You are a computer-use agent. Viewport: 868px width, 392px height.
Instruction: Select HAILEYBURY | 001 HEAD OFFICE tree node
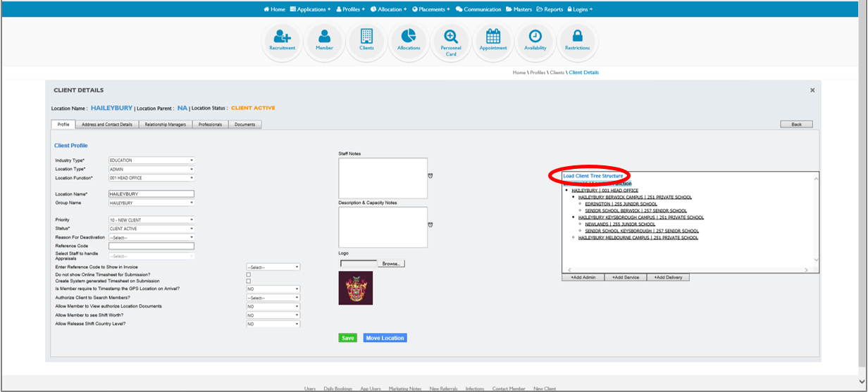(x=604, y=190)
